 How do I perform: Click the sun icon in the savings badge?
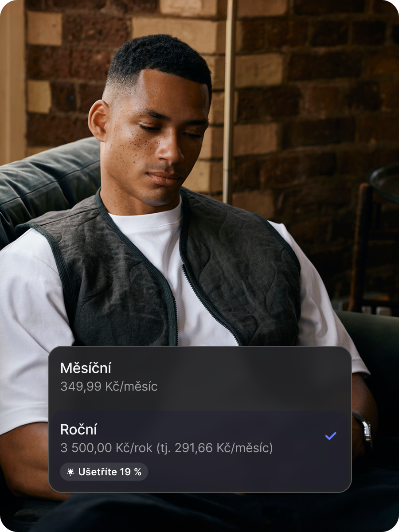click(x=70, y=472)
